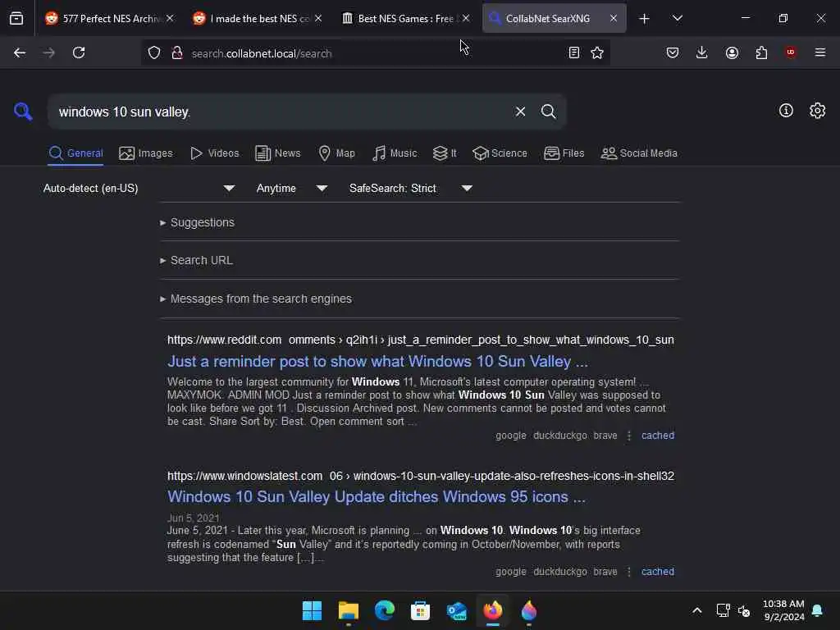Open extensions puzzle icon

[x=761, y=52]
